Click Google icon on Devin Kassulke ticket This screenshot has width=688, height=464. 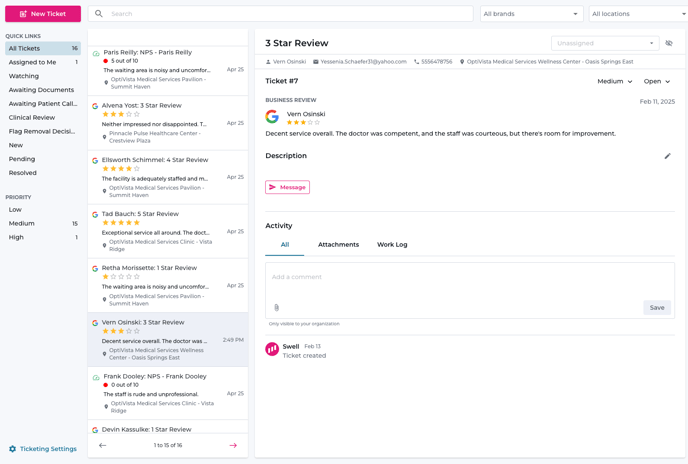pyautogui.click(x=95, y=430)
